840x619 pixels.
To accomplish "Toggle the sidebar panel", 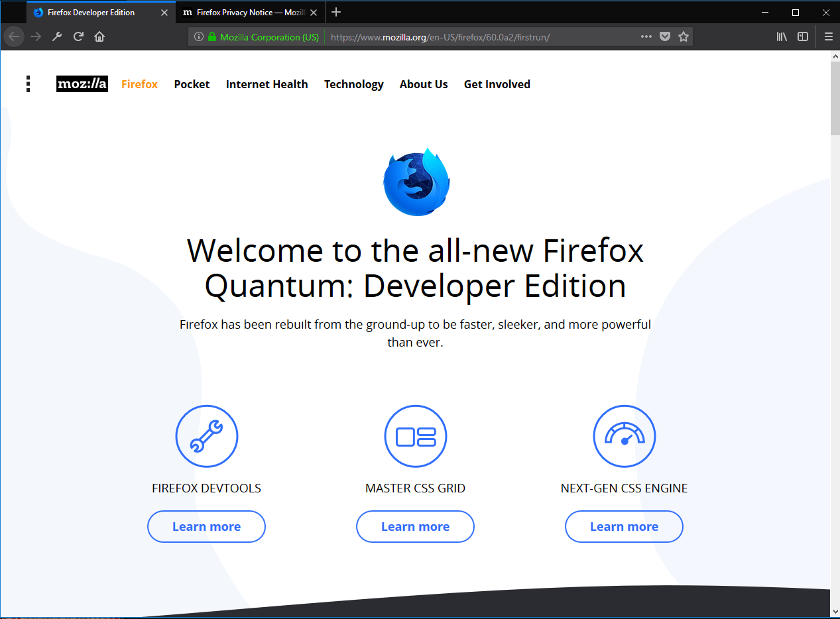I will (803, 36).
